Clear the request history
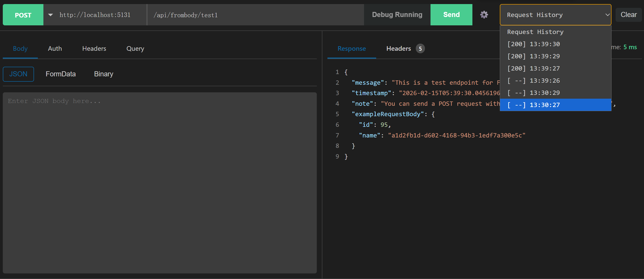This screenshot has width=644, height=279. pos(628,15)
